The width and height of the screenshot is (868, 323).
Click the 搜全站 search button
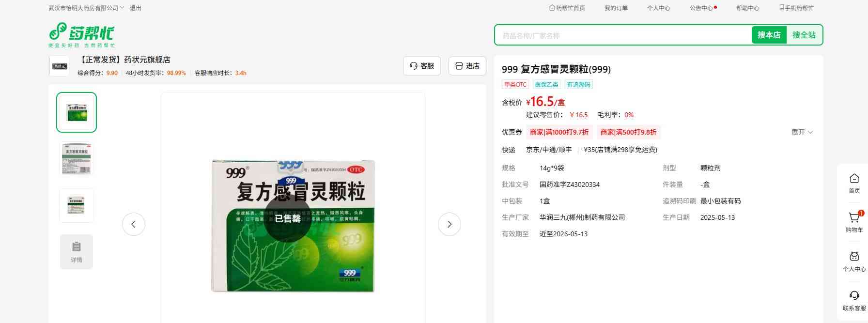coord(804,35)
